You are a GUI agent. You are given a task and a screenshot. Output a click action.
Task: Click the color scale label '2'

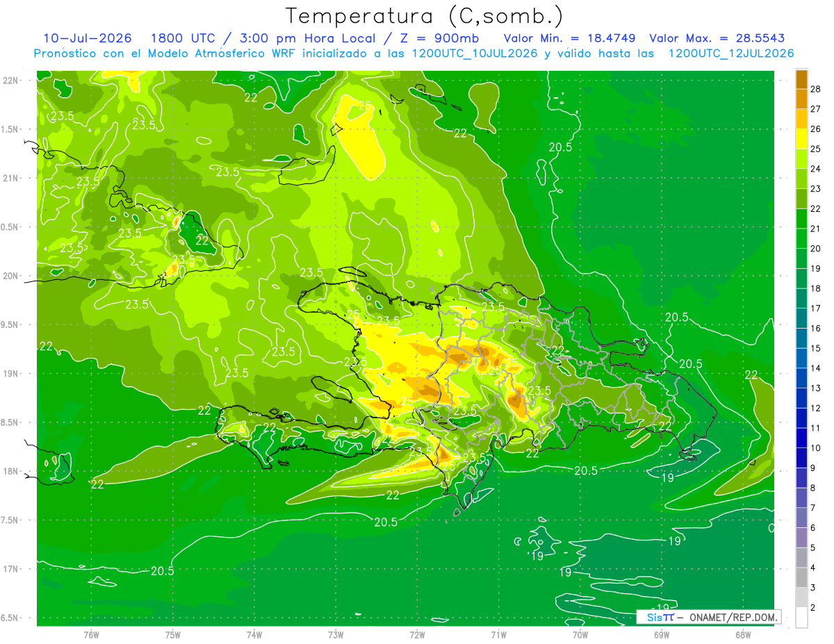click(x=813, y=608)
